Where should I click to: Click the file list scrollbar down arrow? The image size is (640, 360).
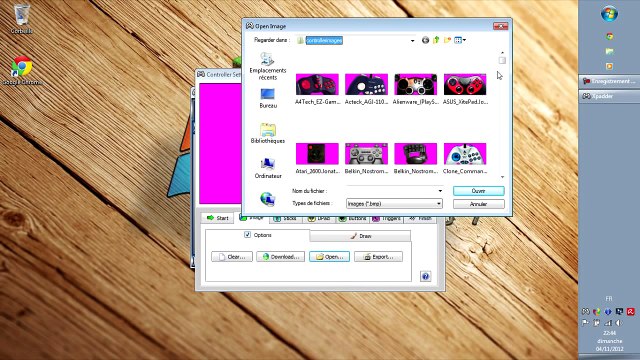point(502,177)
